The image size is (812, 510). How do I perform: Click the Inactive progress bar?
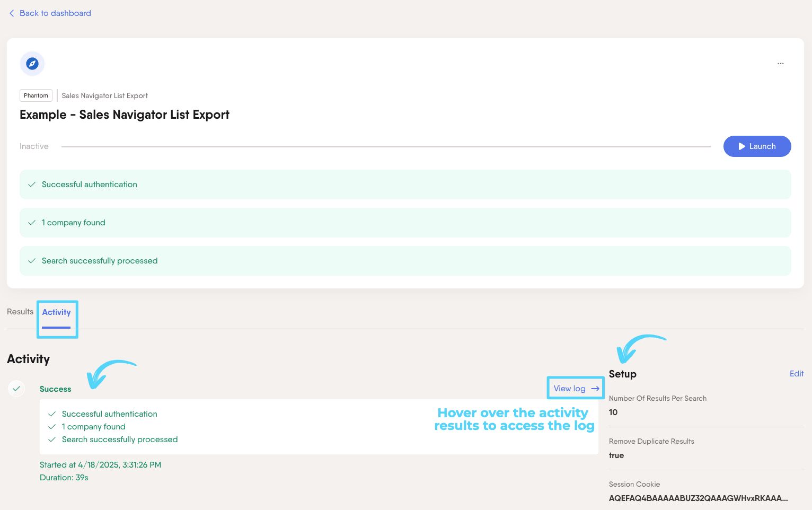386,146
